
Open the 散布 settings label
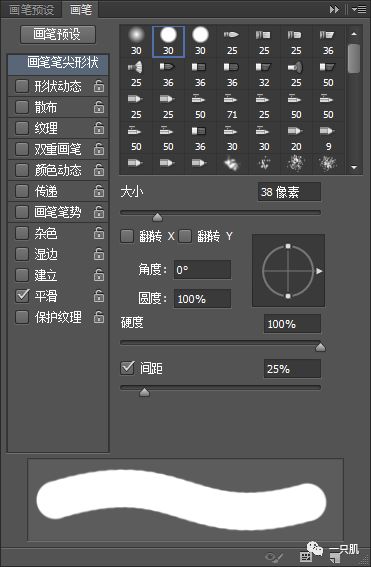click(46, 107)
